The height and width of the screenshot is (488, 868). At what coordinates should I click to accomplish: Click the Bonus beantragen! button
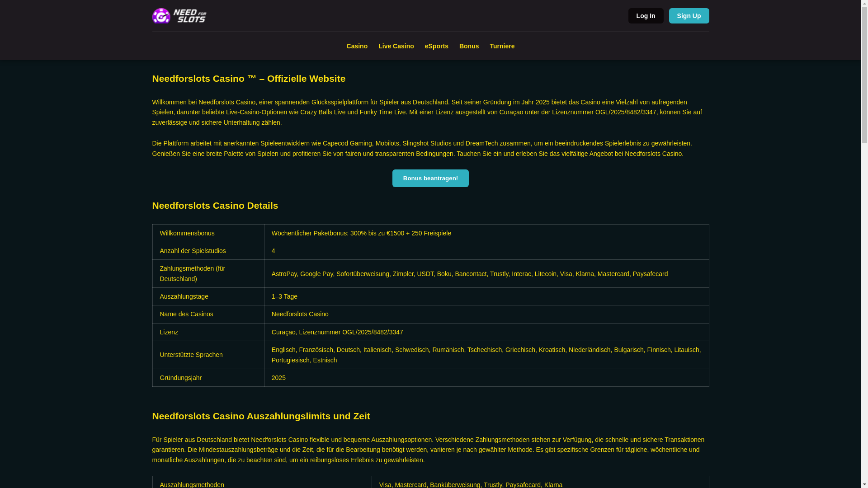click(430, 178)
